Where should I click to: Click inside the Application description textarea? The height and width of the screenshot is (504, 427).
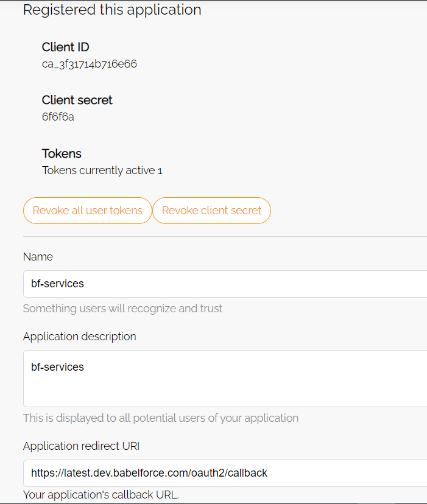(x=225, y=379)
